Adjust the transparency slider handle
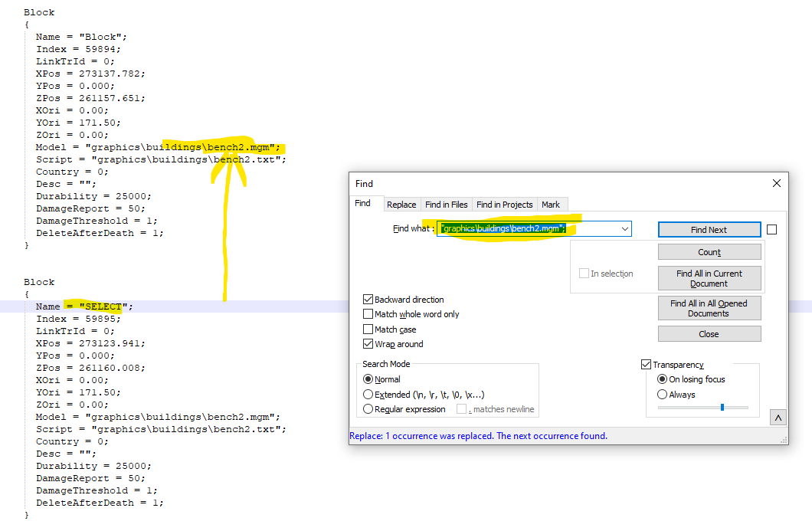This screenshot has height=531, width=812. (722, 408)
